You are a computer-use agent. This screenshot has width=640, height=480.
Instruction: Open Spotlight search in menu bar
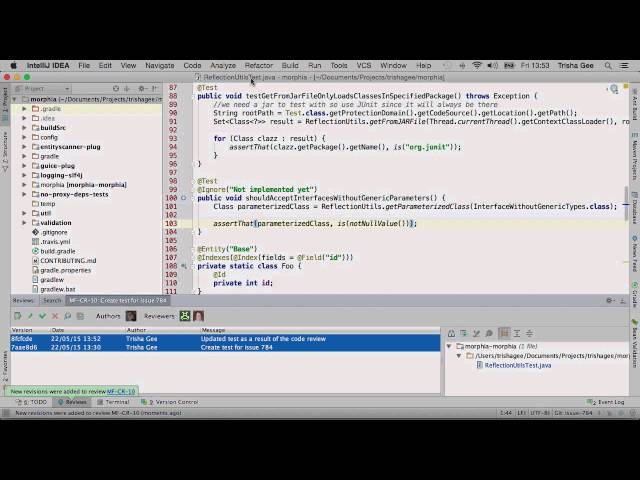pyautogui.click(x=608, y=65)
